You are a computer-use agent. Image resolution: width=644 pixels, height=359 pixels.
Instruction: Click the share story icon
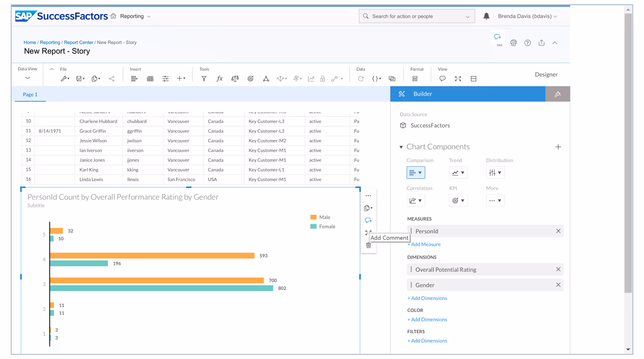[x=111, y=79]
